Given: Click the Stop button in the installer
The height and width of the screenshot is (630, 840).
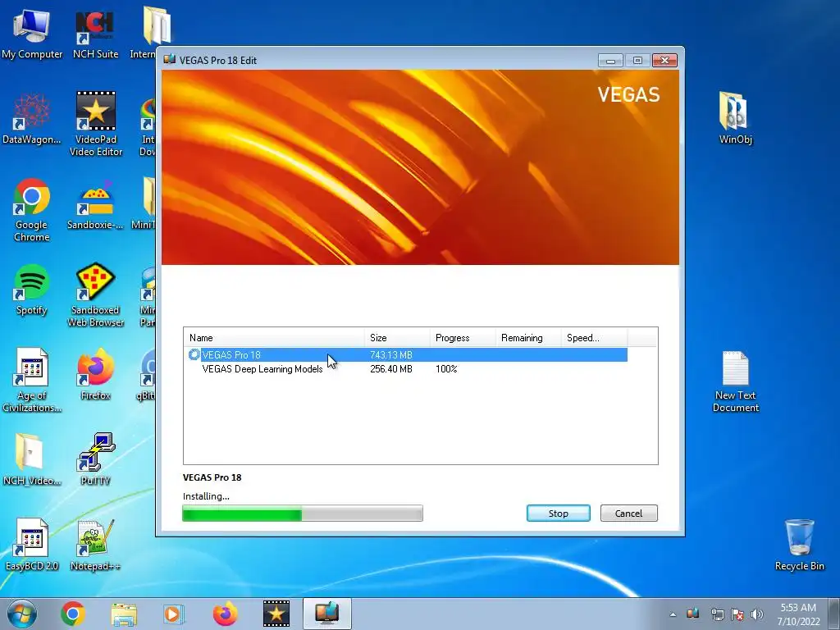Looking at the screenshot, I should pyautogui.click(x=558, y=514).
